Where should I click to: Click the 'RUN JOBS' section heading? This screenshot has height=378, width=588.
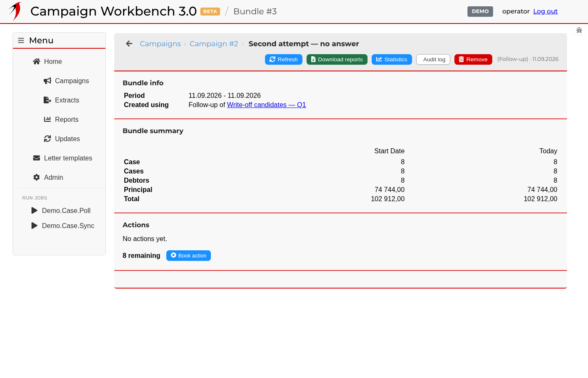(35, 198)
